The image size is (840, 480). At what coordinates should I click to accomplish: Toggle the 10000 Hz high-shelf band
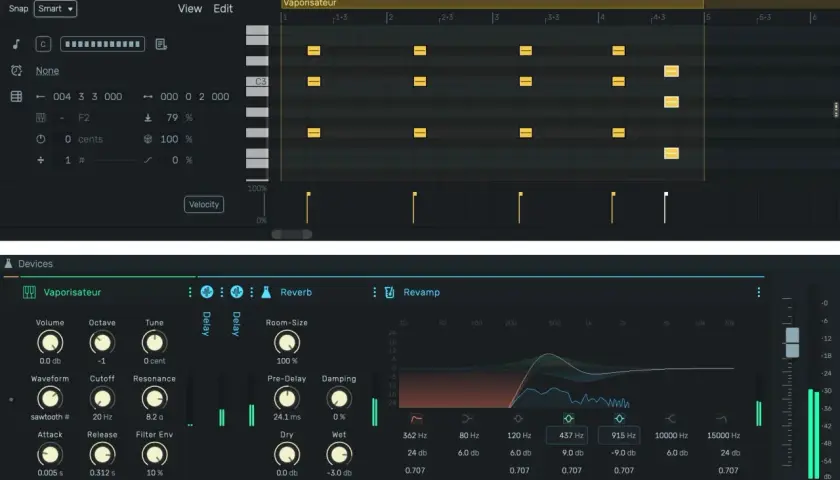[x=670, y=418]
